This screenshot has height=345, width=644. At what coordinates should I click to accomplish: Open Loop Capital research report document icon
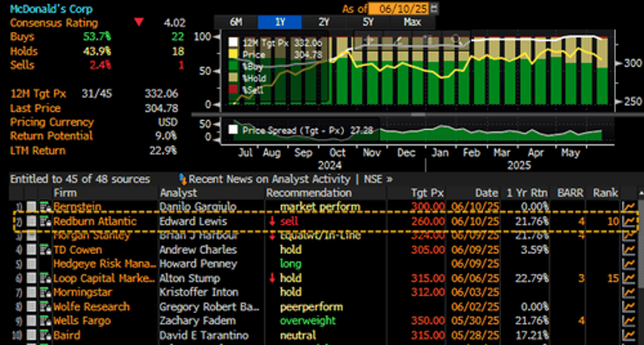[x=44, y=278]
